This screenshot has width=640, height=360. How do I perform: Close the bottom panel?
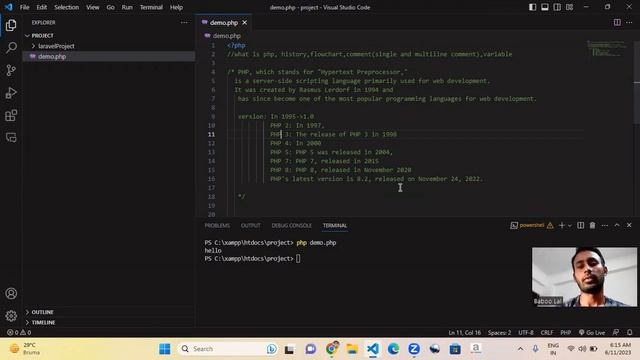[629, 225]
